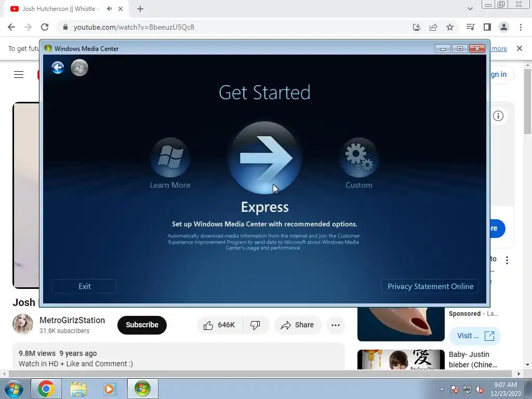Open Windows Media Player taskbar icon

109,389
